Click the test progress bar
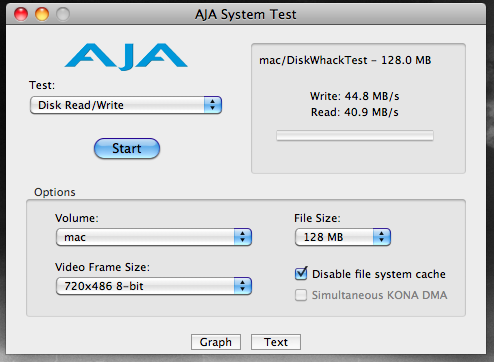Image resolution: width=494 pixels, height=362 pixels. coord(355,136)
